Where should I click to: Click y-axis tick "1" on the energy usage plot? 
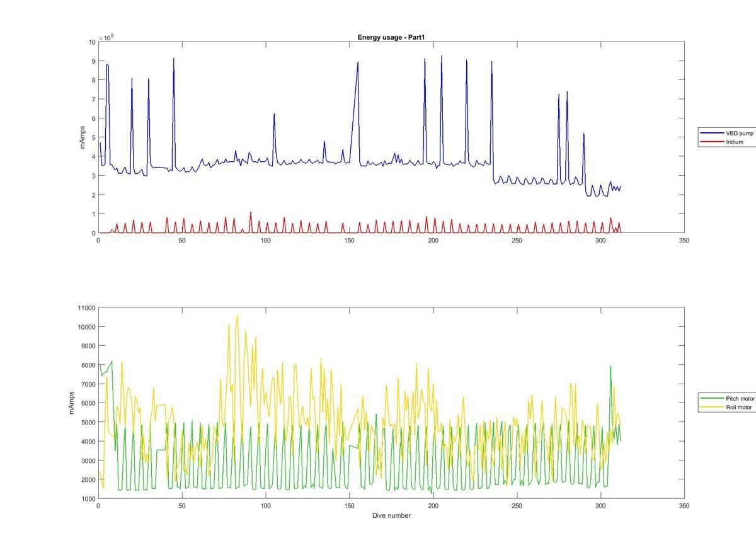[x=93, y=214]
